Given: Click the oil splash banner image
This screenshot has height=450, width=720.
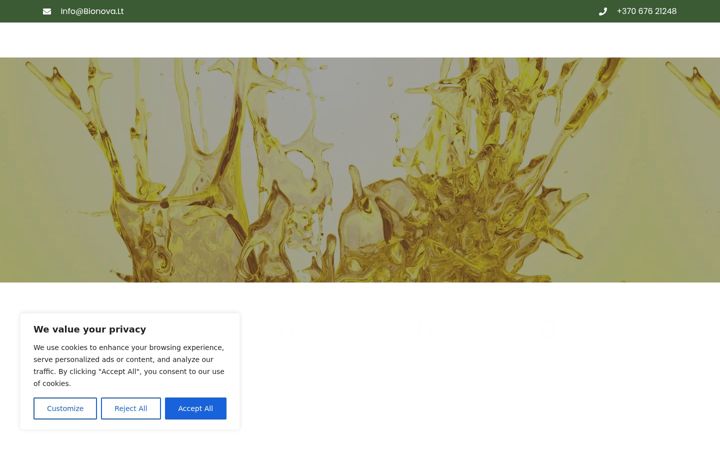Looking at the screenshot, I should [360, 170].
